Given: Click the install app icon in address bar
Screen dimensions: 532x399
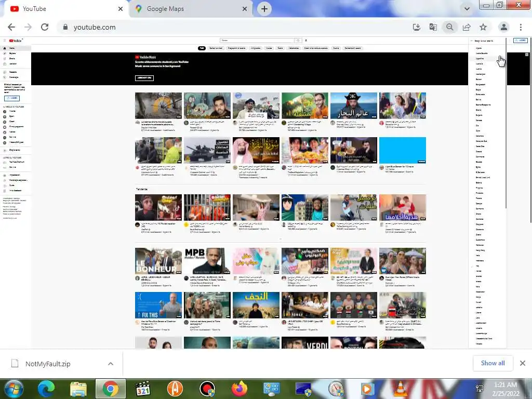Looking at the screenshot, I should [x=416, y=27].
